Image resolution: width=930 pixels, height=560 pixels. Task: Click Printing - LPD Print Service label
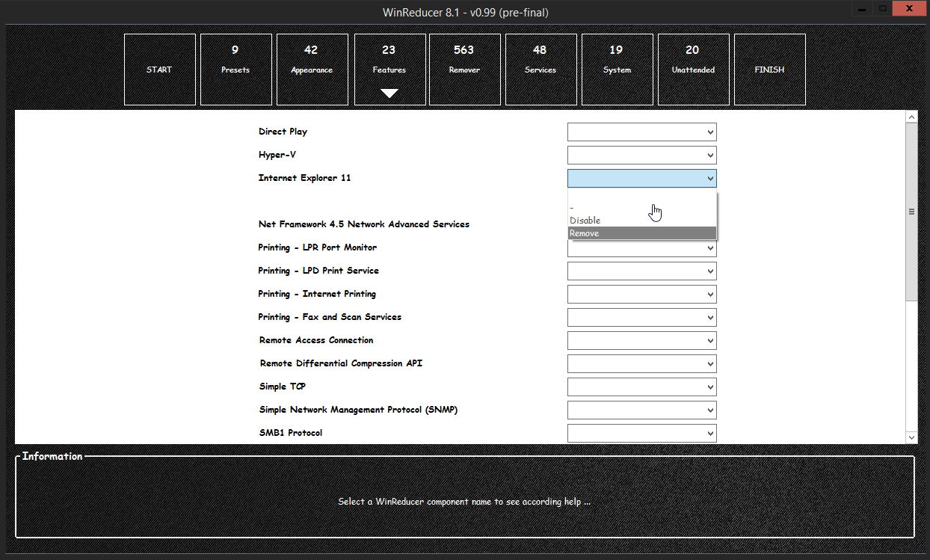click(x=318, y=271)
